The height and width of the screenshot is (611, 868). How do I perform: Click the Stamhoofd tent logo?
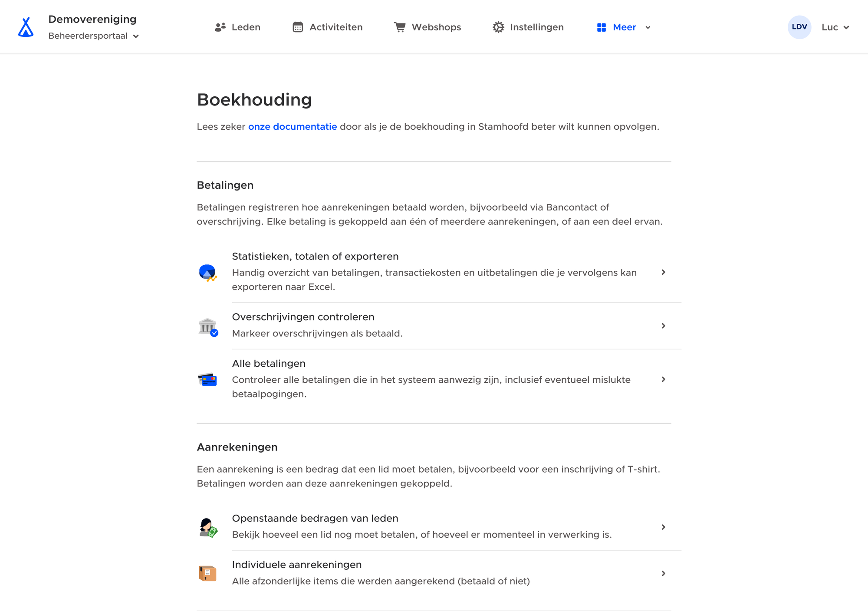tap(26, 27)
